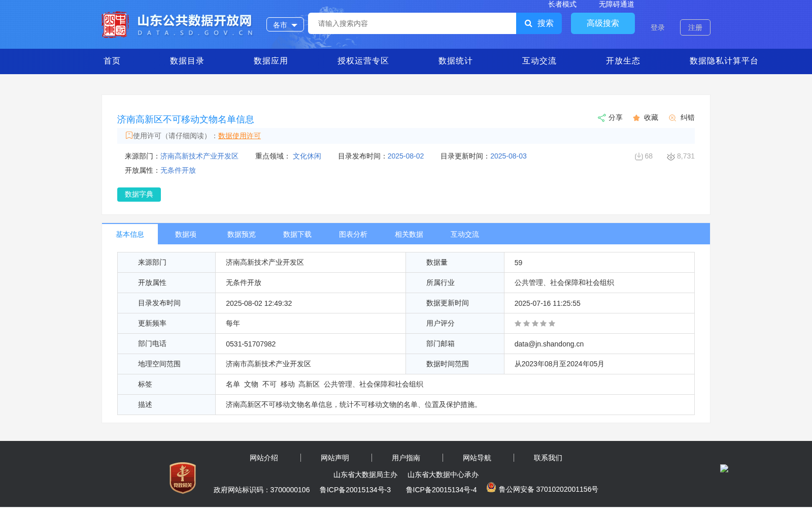The width and height of the screenshot is (812, 508).
Task: Open 联系我们 in footer
Action: (548, 458)
